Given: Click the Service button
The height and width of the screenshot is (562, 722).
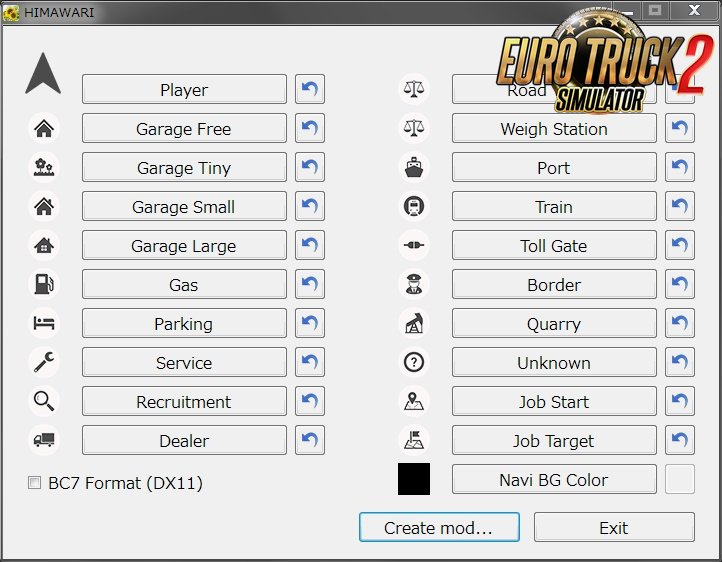Looking at the screenshot, I should tap(184, 362).
